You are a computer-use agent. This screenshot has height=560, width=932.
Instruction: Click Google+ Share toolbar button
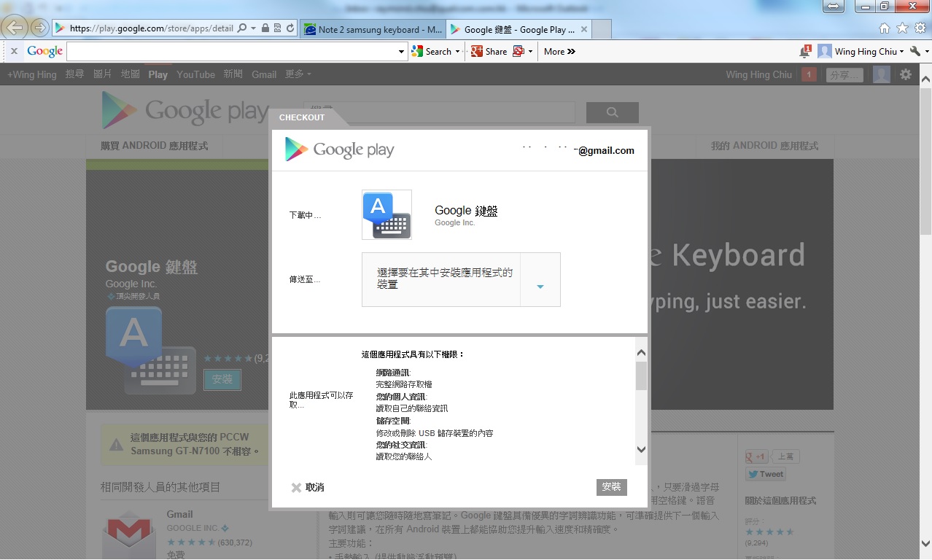click(489, 52)
